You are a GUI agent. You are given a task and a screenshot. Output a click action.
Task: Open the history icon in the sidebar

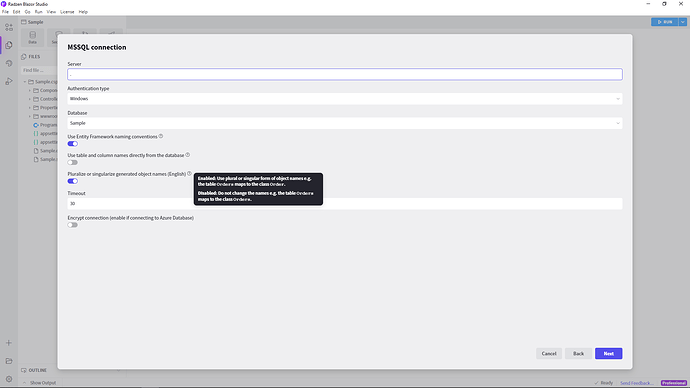click(x=9, y=63)
